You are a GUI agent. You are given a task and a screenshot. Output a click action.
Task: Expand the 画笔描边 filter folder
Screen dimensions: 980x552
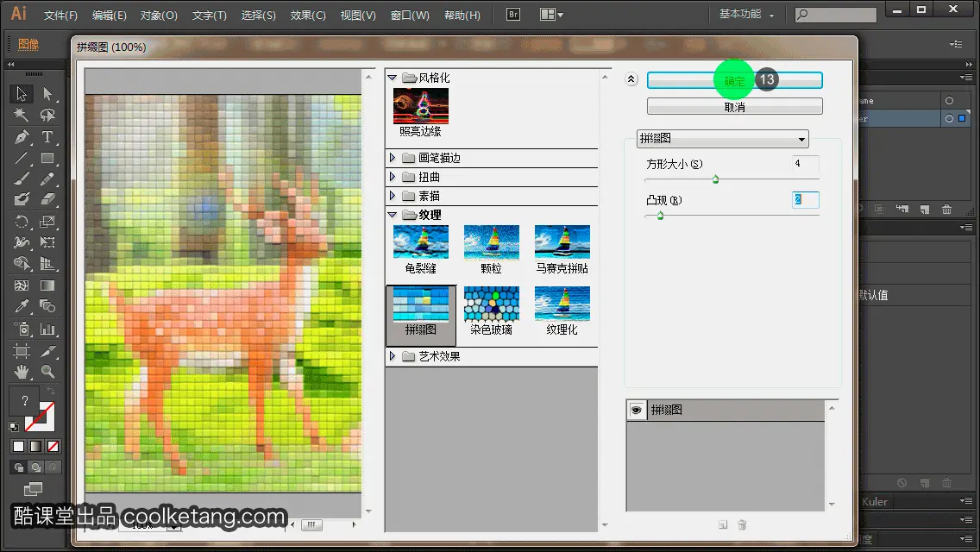pyautogui.click(x=393, y=158)
